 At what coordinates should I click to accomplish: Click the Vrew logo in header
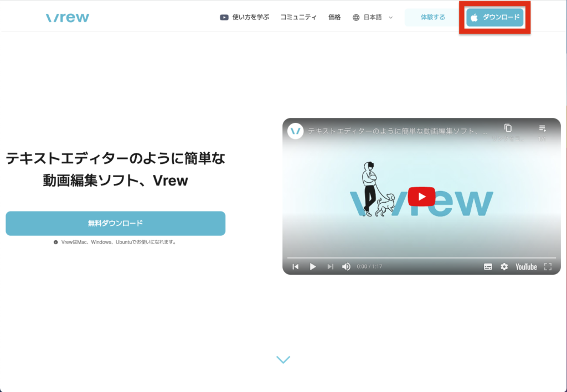[68, 17]
